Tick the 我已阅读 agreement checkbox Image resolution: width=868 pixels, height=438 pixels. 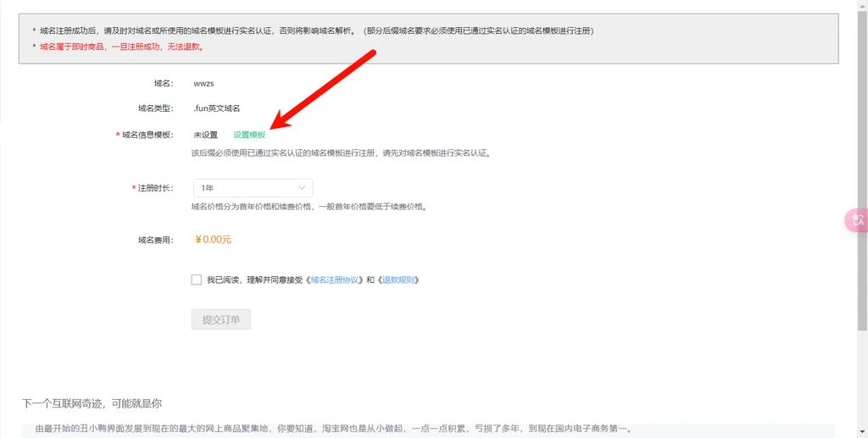(x=196, y=280)
